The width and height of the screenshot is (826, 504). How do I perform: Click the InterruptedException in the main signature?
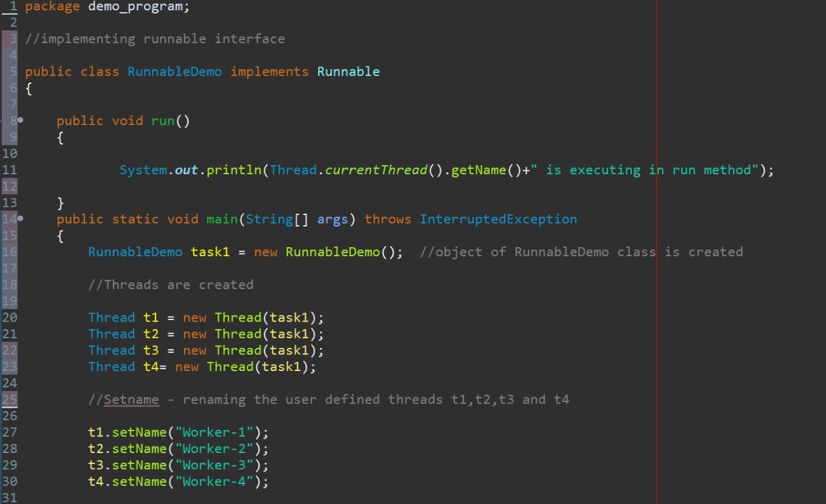coord(498,219)
